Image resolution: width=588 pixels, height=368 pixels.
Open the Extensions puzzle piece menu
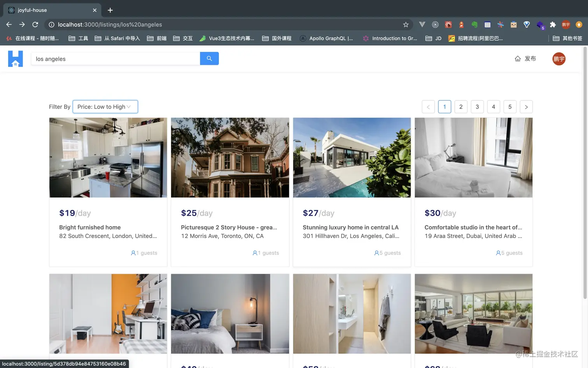[x=553, y=25]
